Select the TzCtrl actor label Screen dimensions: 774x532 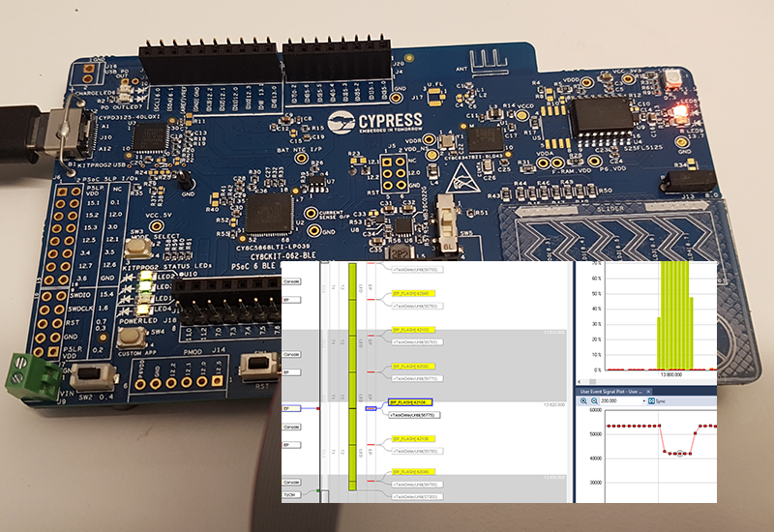[290, 493]
